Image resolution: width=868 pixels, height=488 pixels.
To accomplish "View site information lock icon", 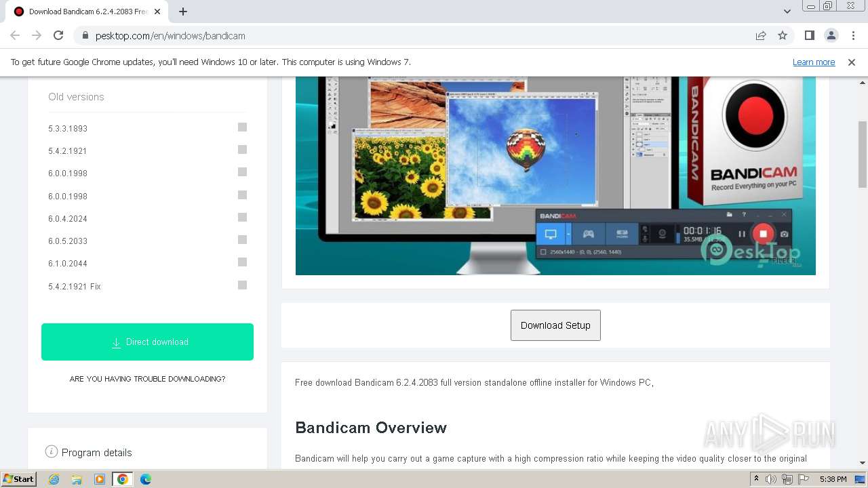I will (85, 35).
